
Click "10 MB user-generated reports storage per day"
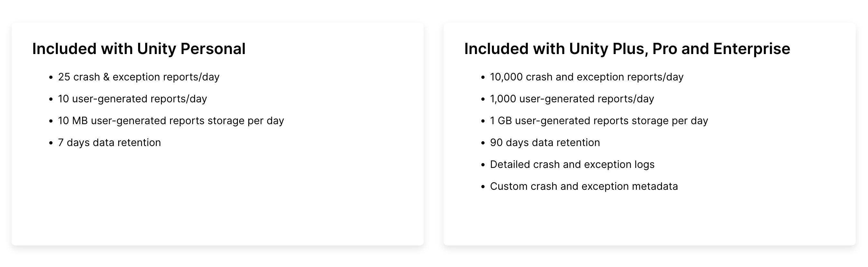coord(171,121)
